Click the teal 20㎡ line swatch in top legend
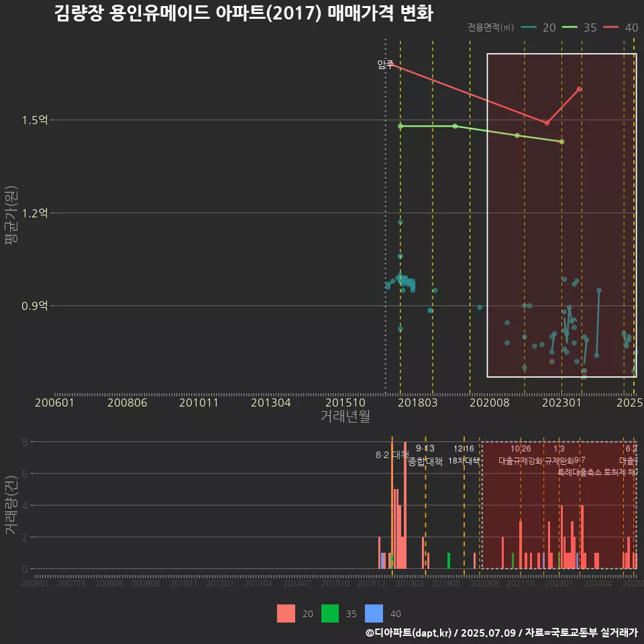The height and width of the screenshot is (644, 644). pos(529,28)
